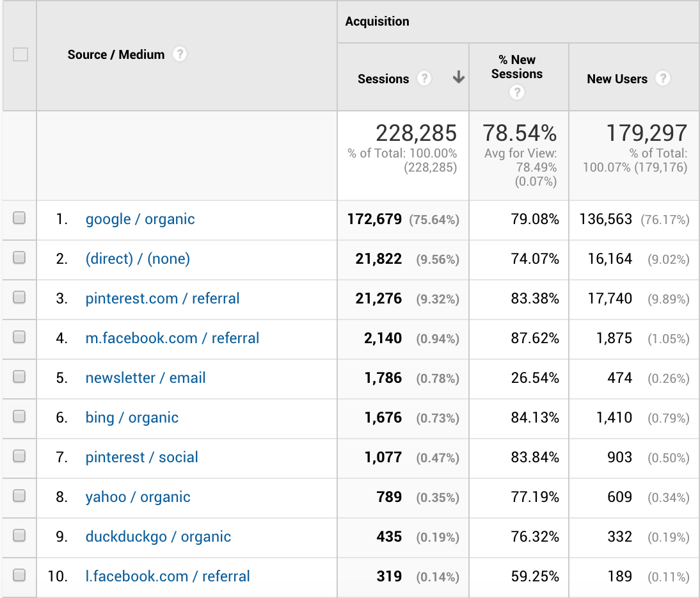Image resolution: width=700 pixels, height=598 pixels.
Task: Open yahoo / organic source link
Action: (138, 497)
